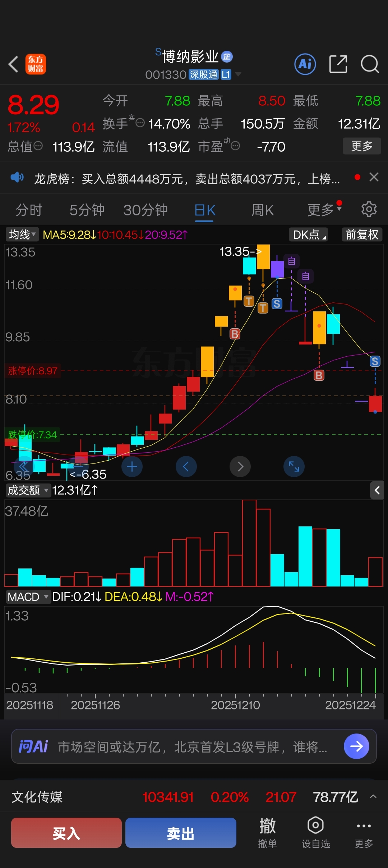The image size is (388, 868).
Task: Tap the 博纳影业 stock title
Action: tap(190, 57)
